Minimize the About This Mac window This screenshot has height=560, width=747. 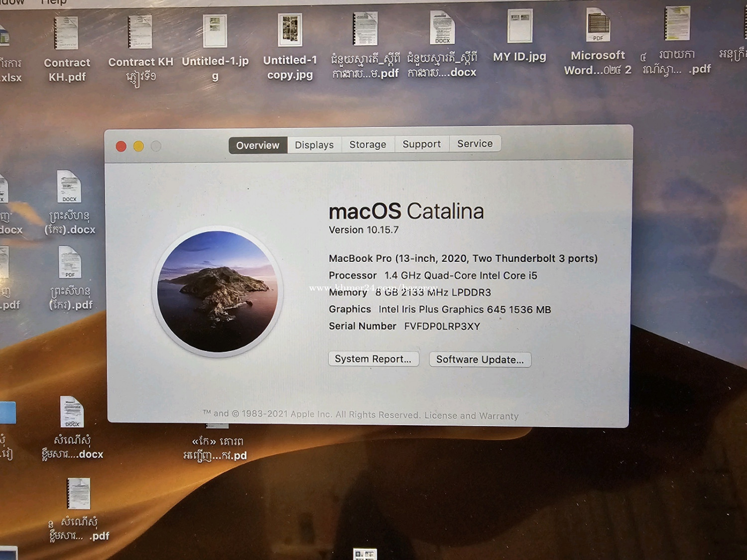[138, 146]
